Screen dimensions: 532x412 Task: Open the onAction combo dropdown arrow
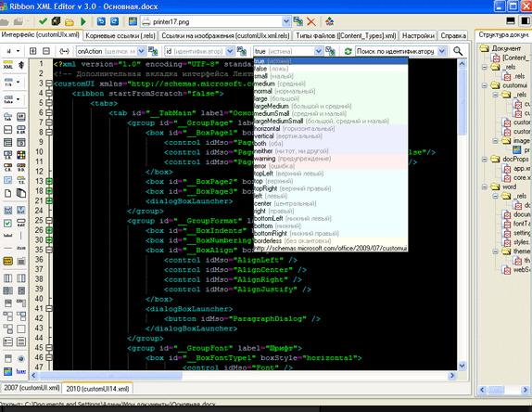tap(141, 51)
